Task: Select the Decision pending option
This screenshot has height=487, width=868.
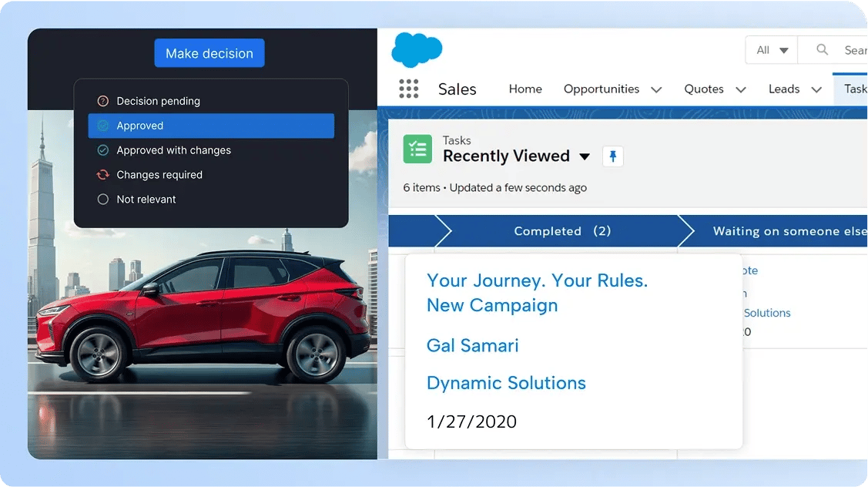Action: (157, 101)
